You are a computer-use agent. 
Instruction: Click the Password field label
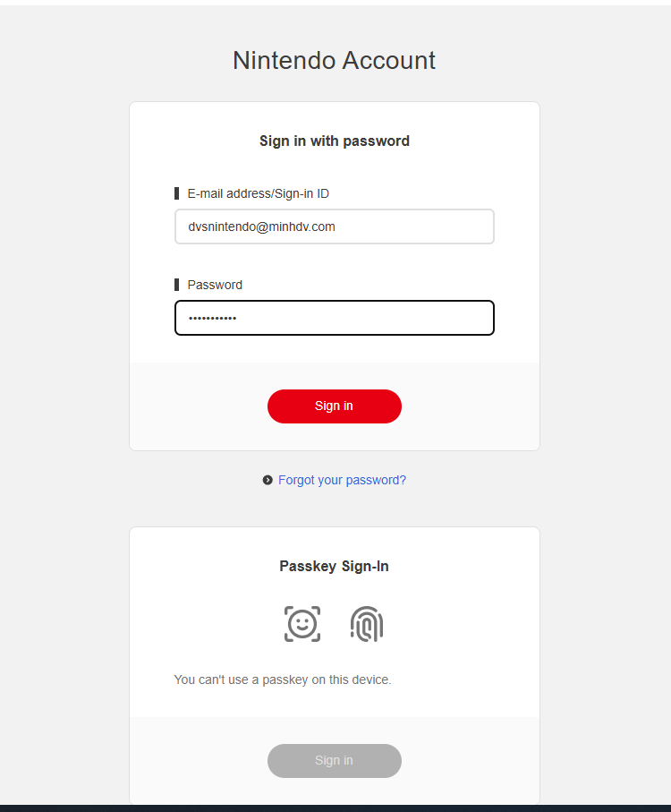point(215,285)
